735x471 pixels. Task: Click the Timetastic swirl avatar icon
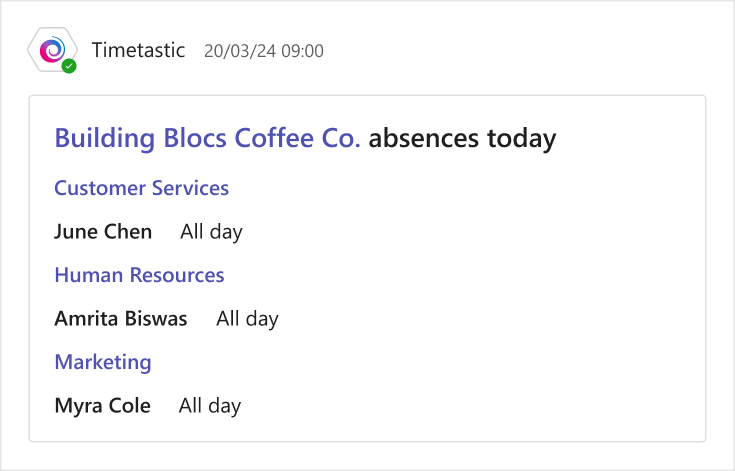coord(52,50)
